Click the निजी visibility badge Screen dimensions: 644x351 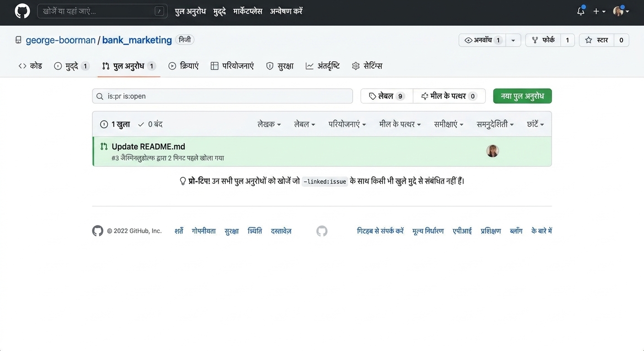click(x=185, y=40)
